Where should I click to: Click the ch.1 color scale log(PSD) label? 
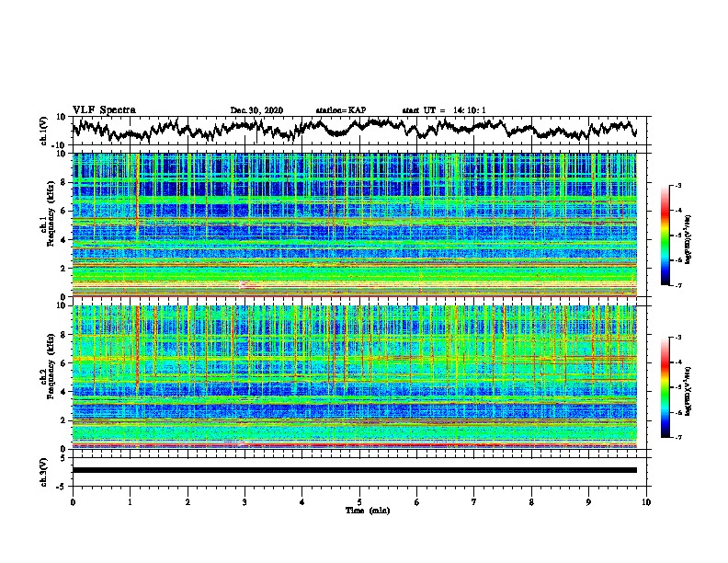click(x=688, y=239)
